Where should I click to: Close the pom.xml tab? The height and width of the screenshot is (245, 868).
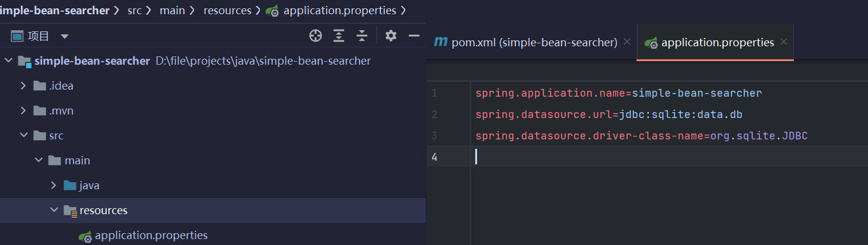[627, 43]
